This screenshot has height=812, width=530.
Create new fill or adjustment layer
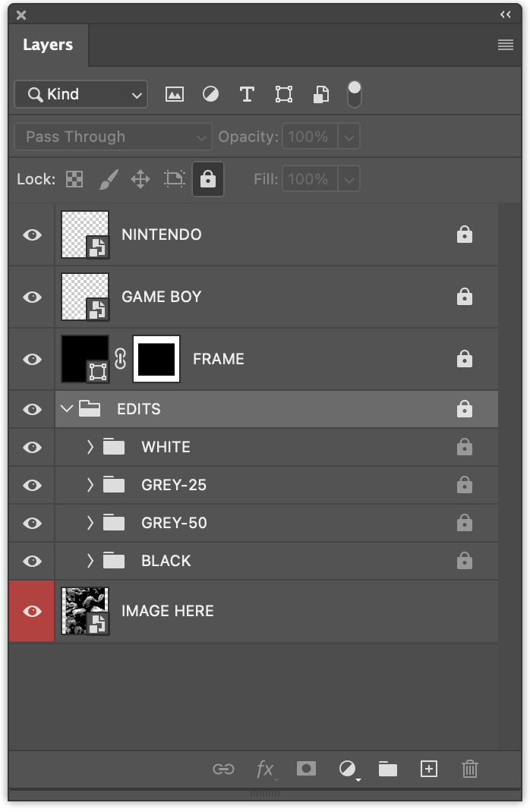tap(348, 769)
